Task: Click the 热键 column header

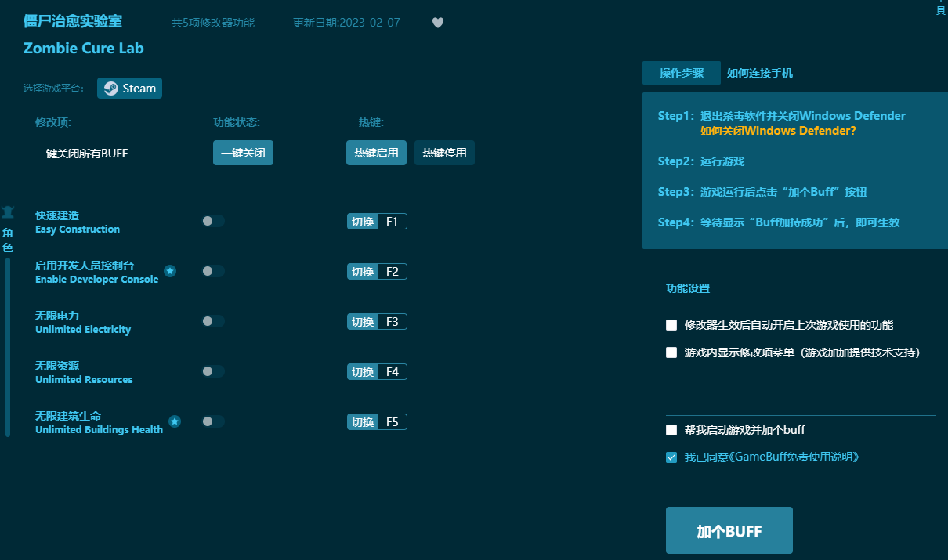Action: pyautogui.click(x=371, y=122)
